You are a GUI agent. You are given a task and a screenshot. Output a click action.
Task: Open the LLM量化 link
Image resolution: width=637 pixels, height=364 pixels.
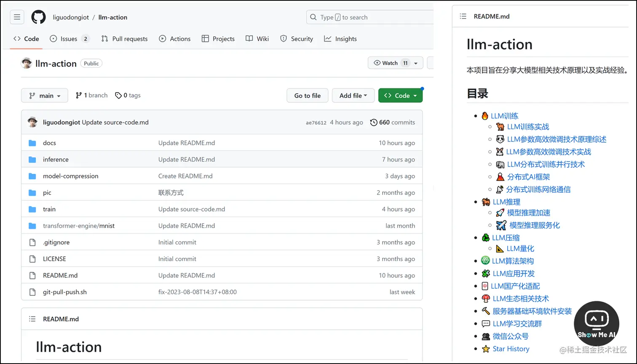[x=520, y=249]
